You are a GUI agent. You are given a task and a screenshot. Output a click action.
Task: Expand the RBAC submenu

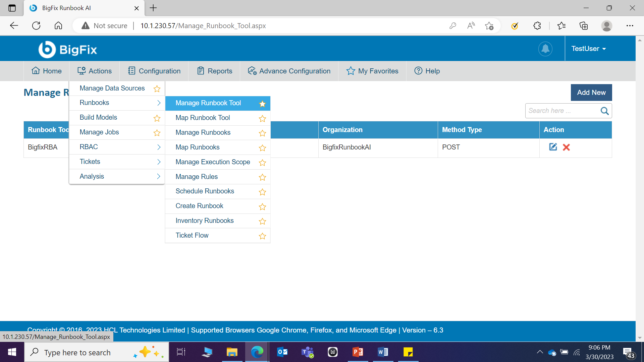[117, 147]
